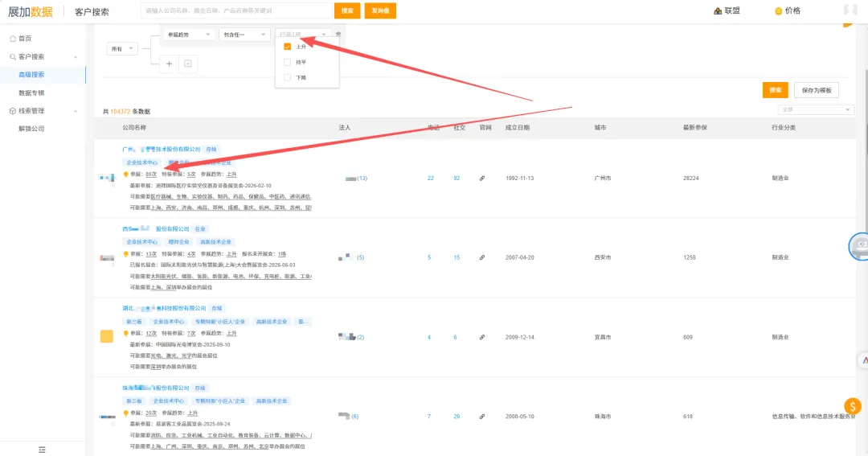Click 专精特新'小巨人'企业 tag in 湖北 row
868x456 pixels.
pyautogui.click(x=219, y=322)
